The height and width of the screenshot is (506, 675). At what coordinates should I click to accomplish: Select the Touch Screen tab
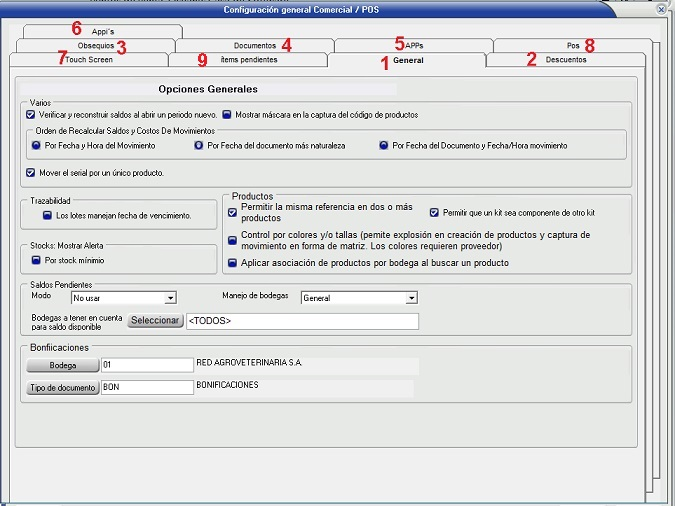(88, 60)
